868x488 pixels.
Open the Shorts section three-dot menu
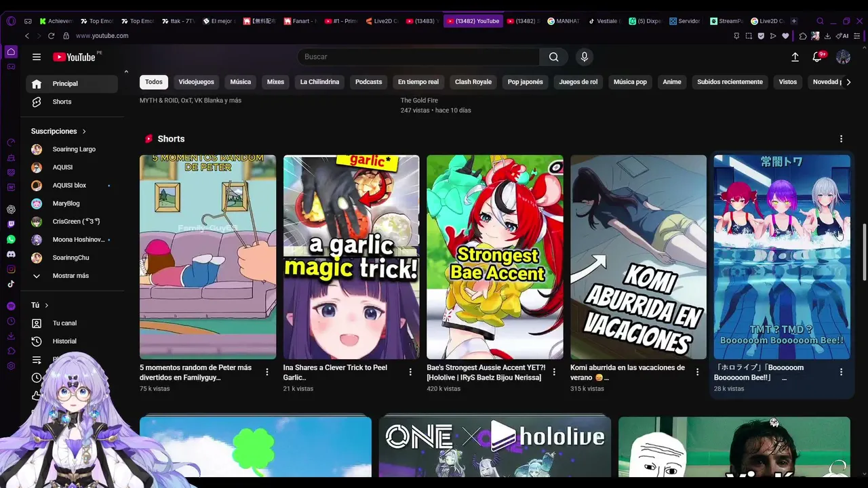coord(841,139)
